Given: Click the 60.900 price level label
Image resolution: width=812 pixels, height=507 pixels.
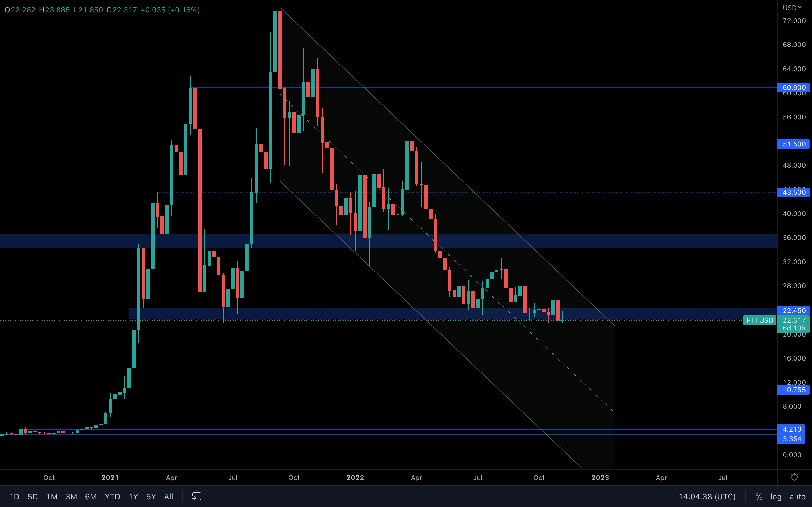Looking at the screenshot, I should click(x=794, y=88).
